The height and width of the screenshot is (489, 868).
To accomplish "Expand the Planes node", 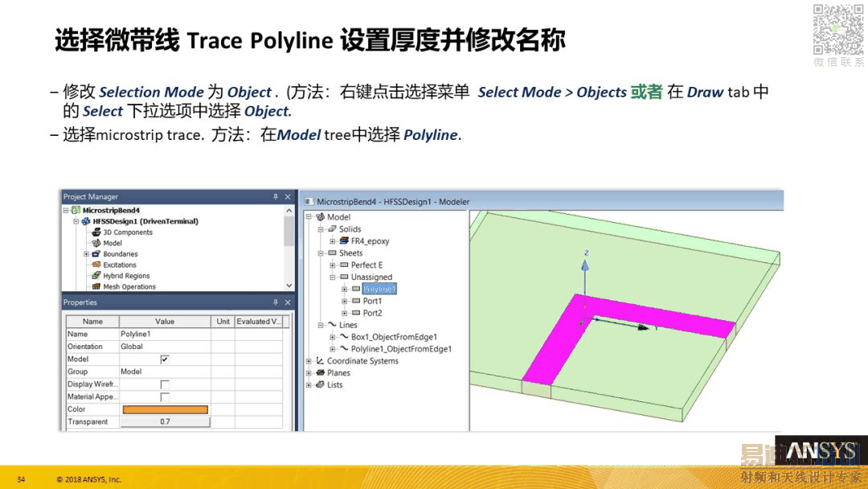I will pyautogui.click(x=309, y=372).
